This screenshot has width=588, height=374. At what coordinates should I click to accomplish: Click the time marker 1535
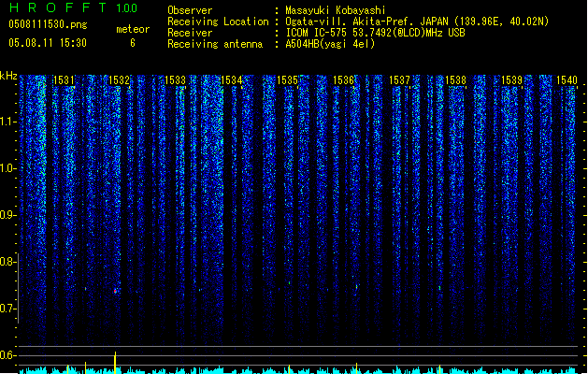(287, 80)
